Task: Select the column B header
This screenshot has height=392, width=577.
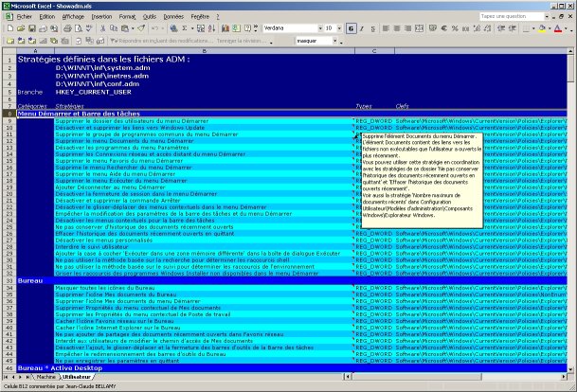Action: click(x=205, y=51)
